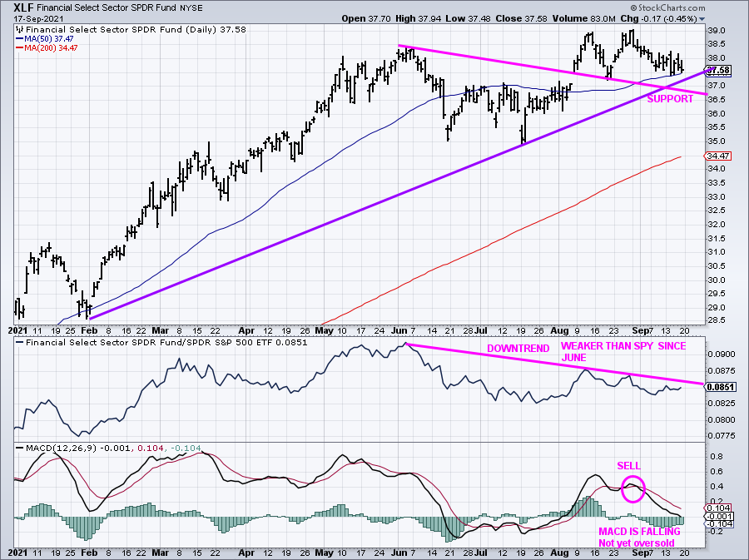This screenshot has height=560, width=749.
Task: Click the NYSE exchange label
Action: pyautogui.click(x=191, y=8)
